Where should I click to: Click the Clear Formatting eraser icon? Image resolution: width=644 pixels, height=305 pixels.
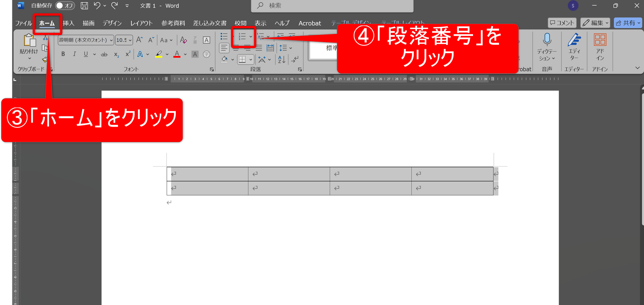point(183,40)
